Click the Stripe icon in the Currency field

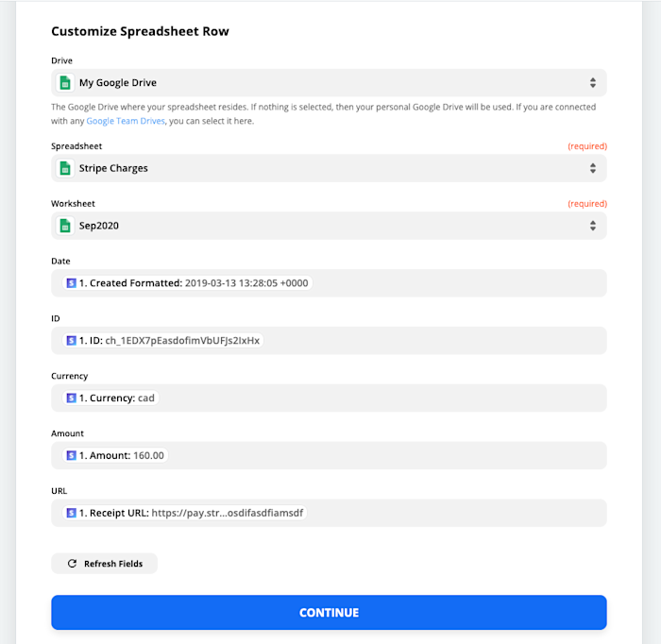tap(72, 398)
